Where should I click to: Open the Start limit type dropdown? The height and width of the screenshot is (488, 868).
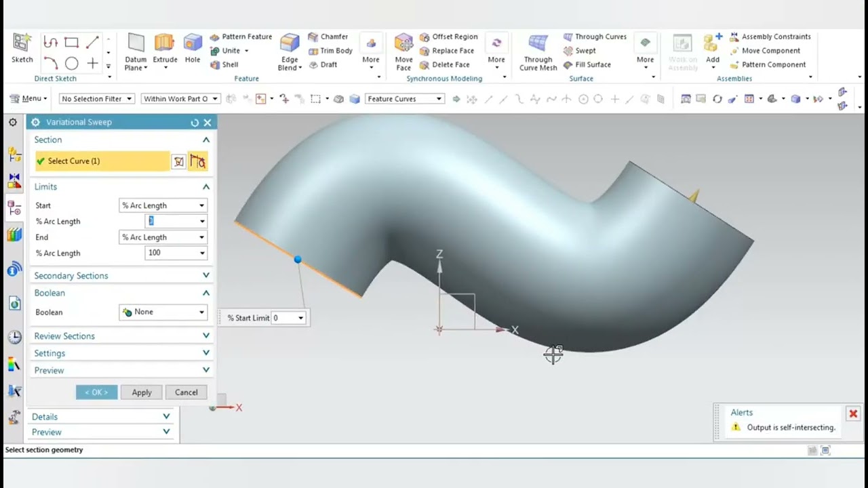[x=163, y=205]
